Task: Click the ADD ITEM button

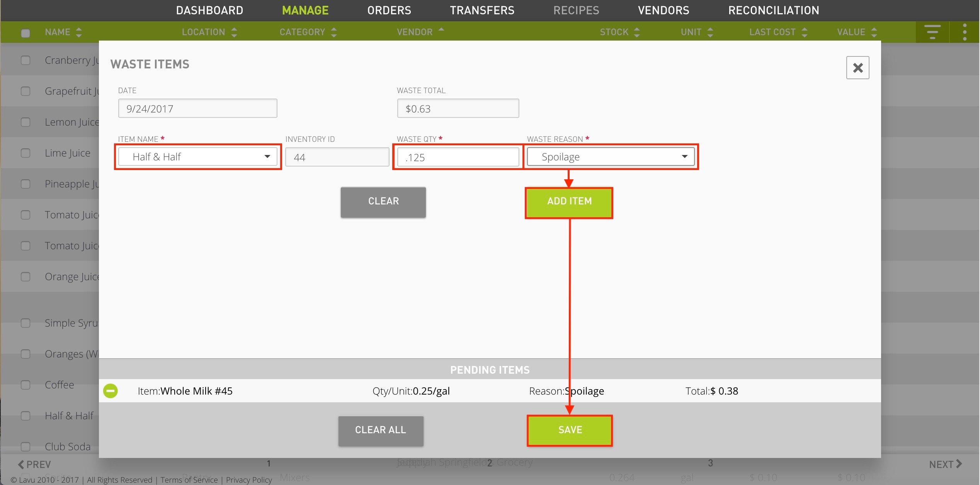Action: (x=569, y=201)
